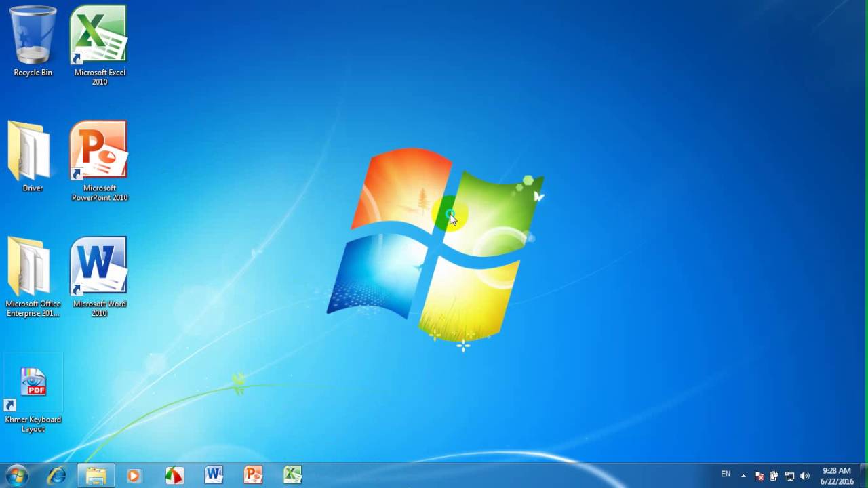Click the 9:28 AM clock and date
Viewport: 868px width, 488px height.
pyautogui.click(x=837, y=476)
